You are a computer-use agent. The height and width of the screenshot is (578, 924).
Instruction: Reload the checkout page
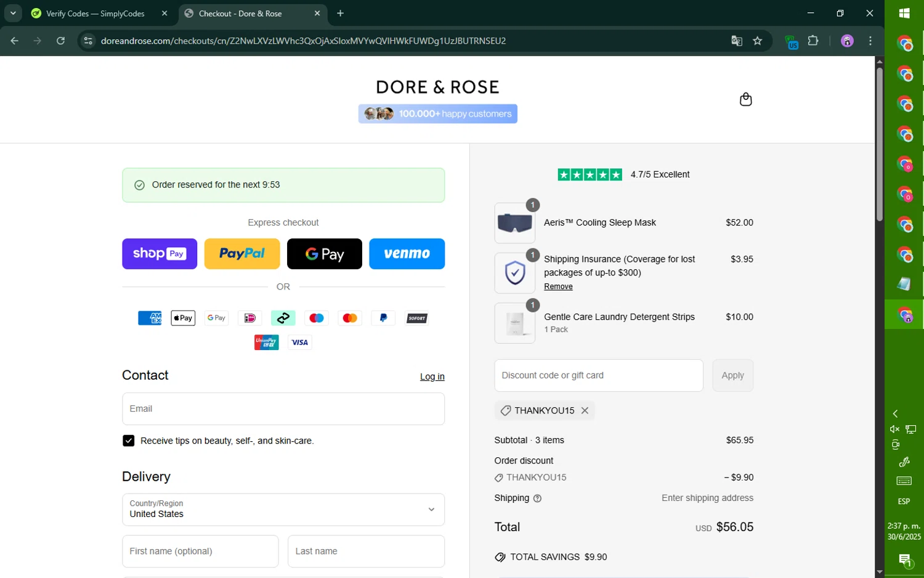pos(60,41)
